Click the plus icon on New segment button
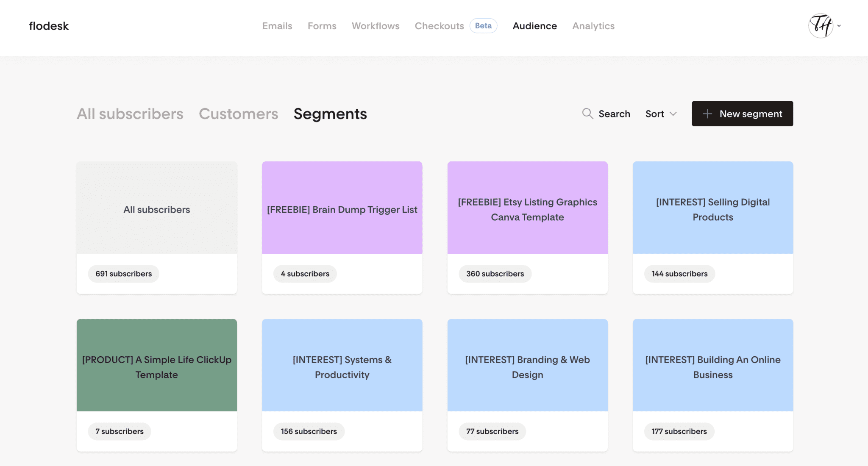This screenshot has width=868, height=466. coord(707,114)
